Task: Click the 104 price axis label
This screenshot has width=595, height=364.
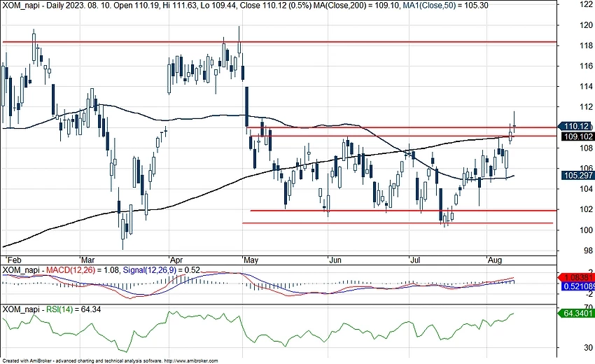Action: pyautogui.click(x=587, y=189)
